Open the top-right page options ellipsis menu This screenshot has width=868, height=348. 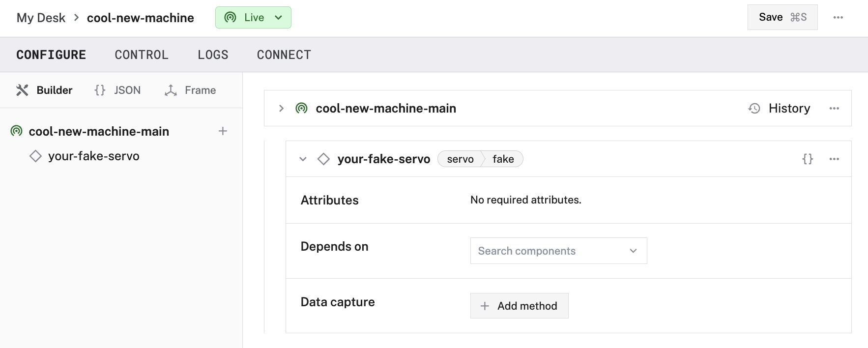click(x=838, y=18)
